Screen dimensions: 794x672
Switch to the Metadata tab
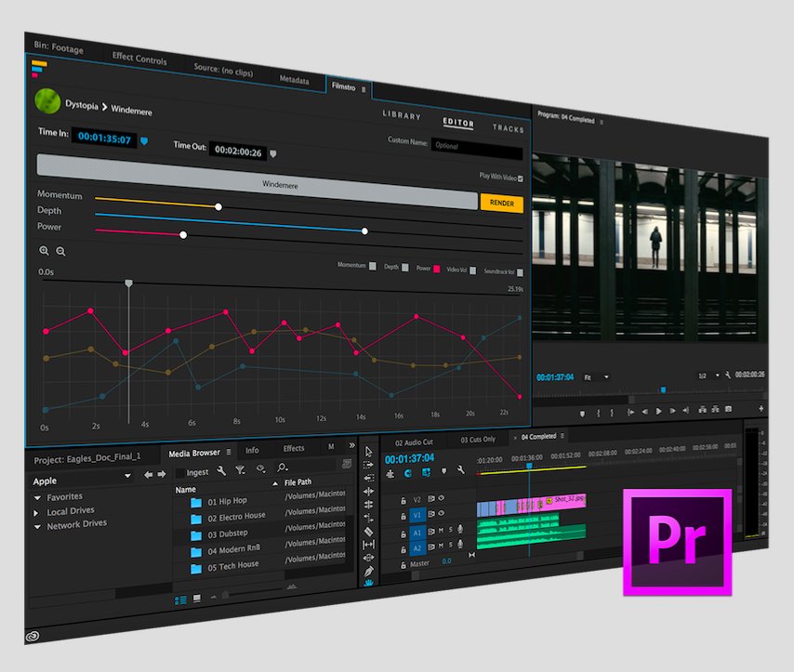click(x=294, y=80)
